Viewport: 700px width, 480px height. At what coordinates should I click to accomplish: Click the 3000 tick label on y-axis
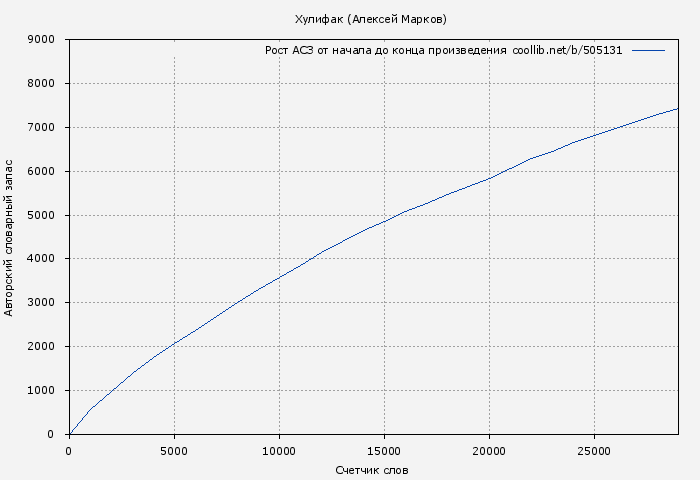[46, 303]
